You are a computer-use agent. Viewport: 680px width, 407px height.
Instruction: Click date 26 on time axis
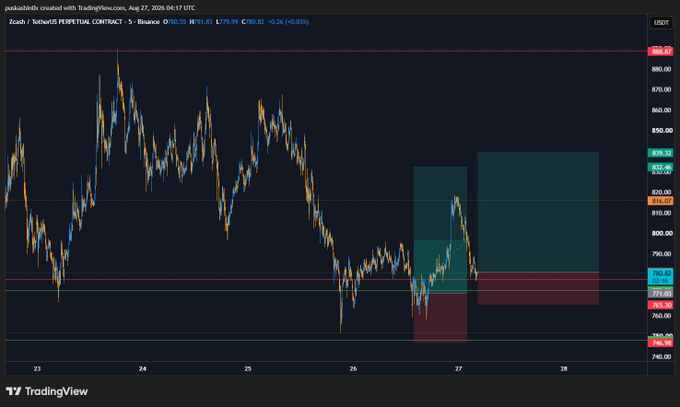coord(353,369)
